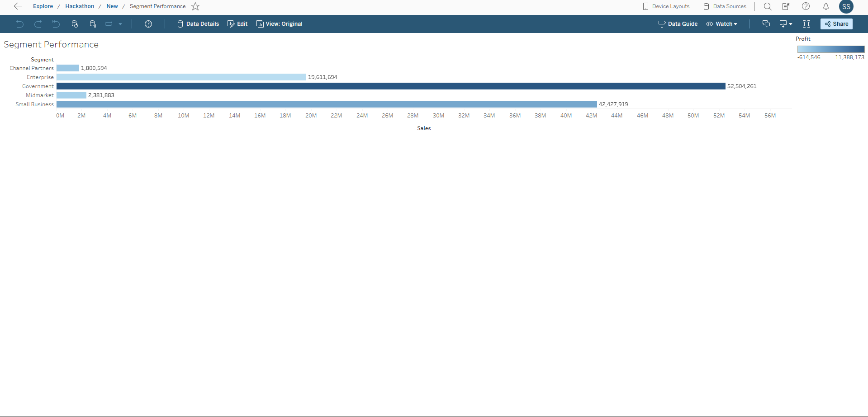
Task: Click the Redo icon in toolbar
Action: pyautogui.click(x=38, y=24)
